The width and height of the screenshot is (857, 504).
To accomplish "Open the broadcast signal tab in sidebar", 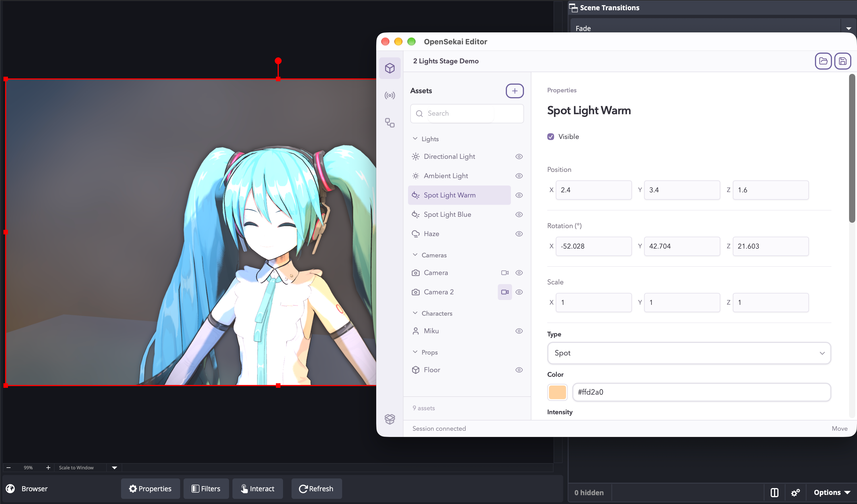I will [390, 95].
